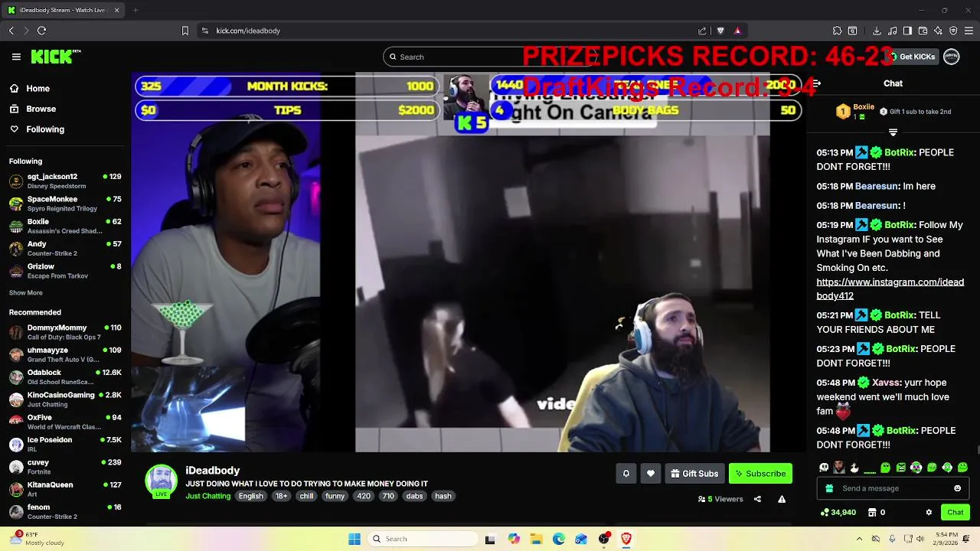
Task: Open DommyxMommy recommended channel
Action: point(65,332)
